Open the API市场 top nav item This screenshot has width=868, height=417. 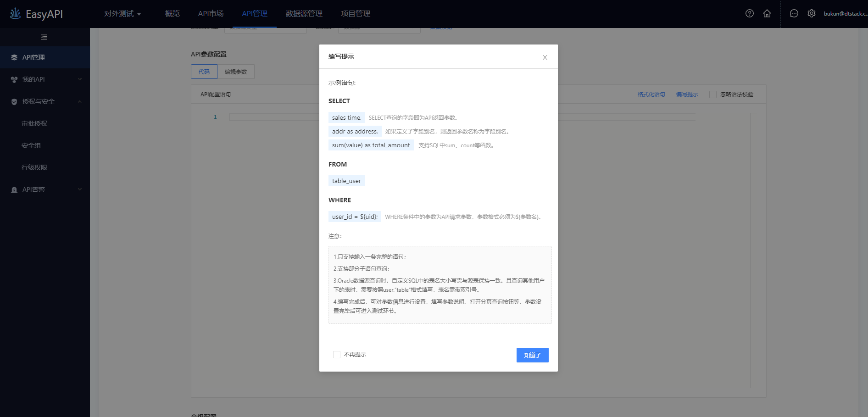[x=211, y=14]
